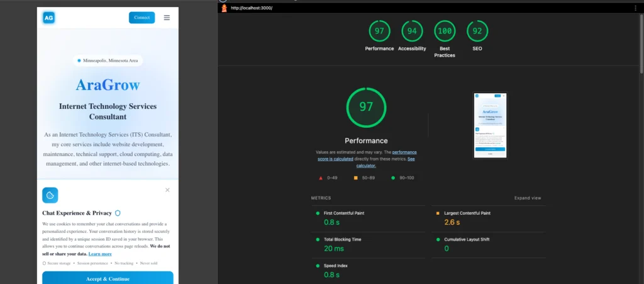Open the Lighthouse three-dot tools menu
The width and height of the screenshot is (644, 284).
point(635,8)
